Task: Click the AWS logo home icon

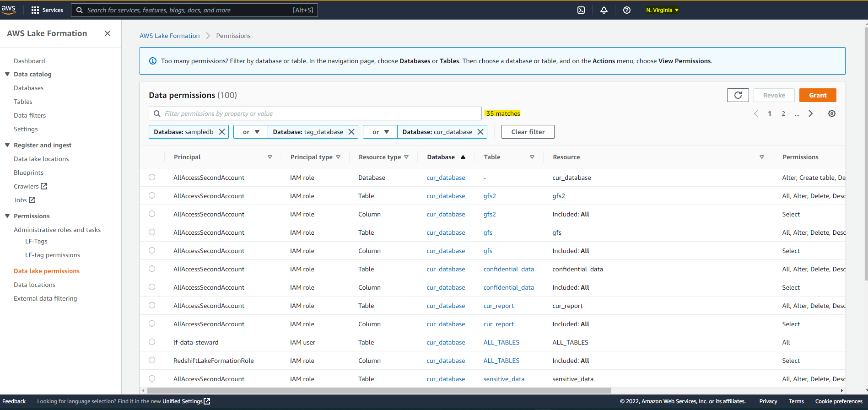Action: [8, 10]
